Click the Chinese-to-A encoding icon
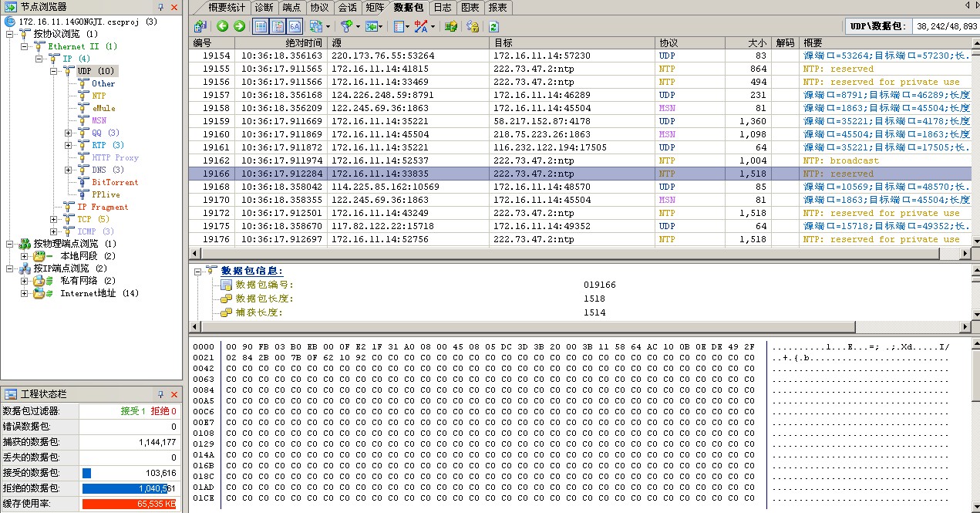Viewport: 980px width, 513px height. pos(421,26)
